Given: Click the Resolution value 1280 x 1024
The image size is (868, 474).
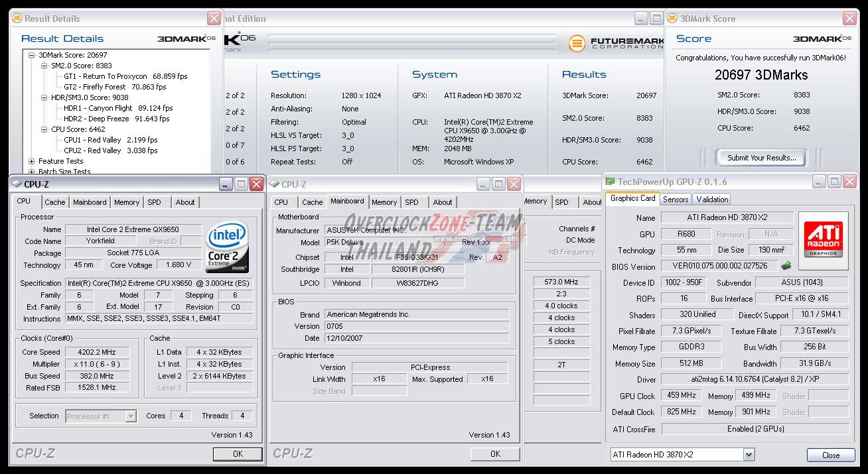Looking at the screenshot, I should [361, 95].
